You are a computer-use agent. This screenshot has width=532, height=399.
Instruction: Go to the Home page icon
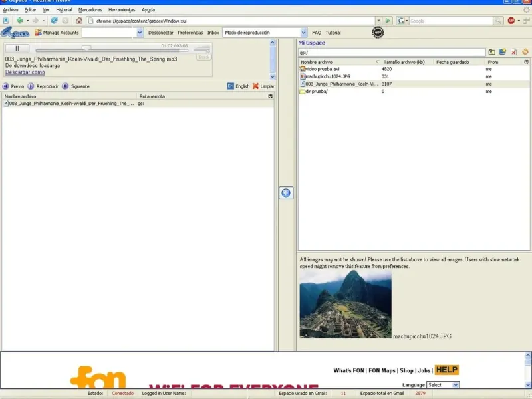pyautogui.click(x=79, y=21)
